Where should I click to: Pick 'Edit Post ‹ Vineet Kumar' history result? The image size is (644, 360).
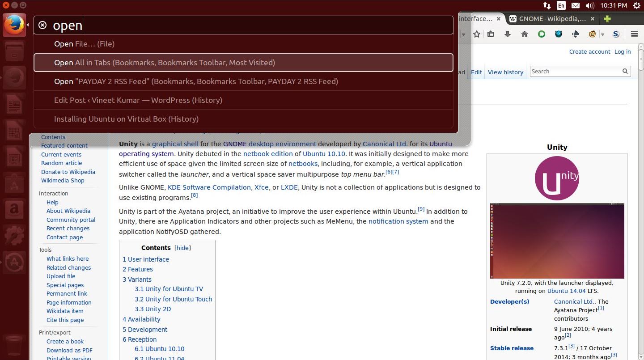(x=244, y=100)
